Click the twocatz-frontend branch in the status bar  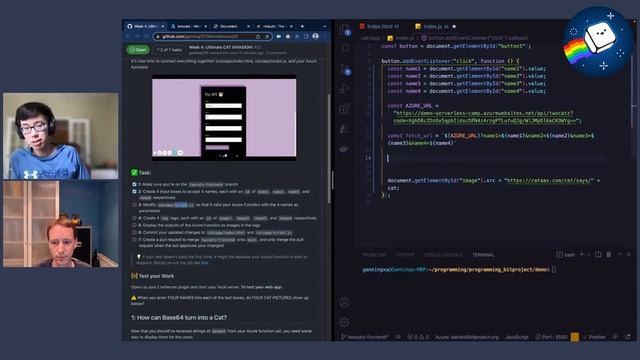click(364, 337)
